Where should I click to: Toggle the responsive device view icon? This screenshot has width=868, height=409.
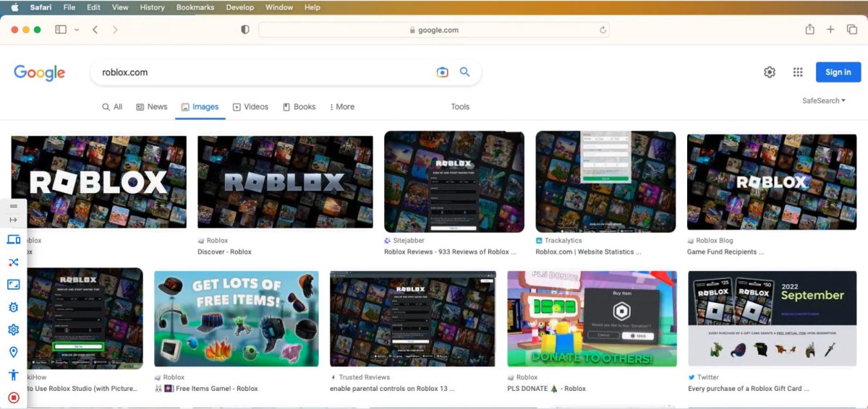point(13,239)
